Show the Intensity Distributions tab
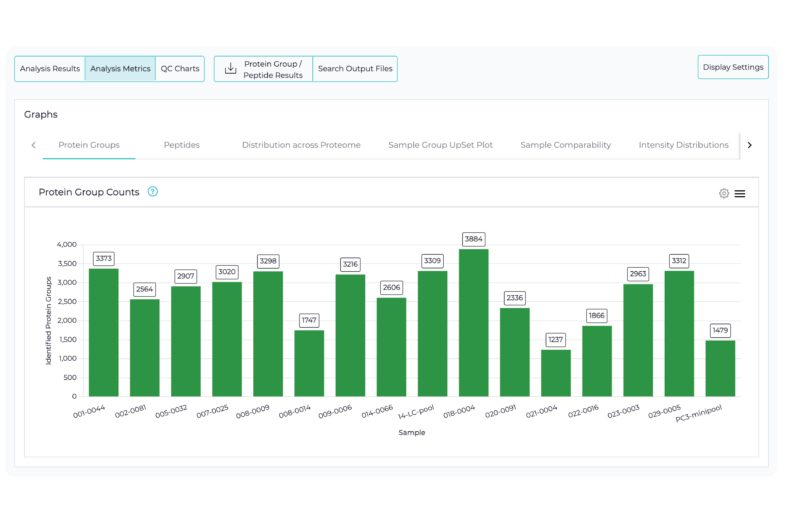Viewport: 791px width, 532px height. coord(683,145)
